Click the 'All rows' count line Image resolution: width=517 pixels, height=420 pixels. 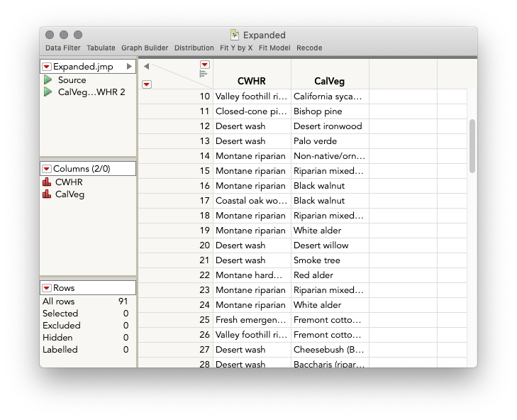(x=85, y=302)
